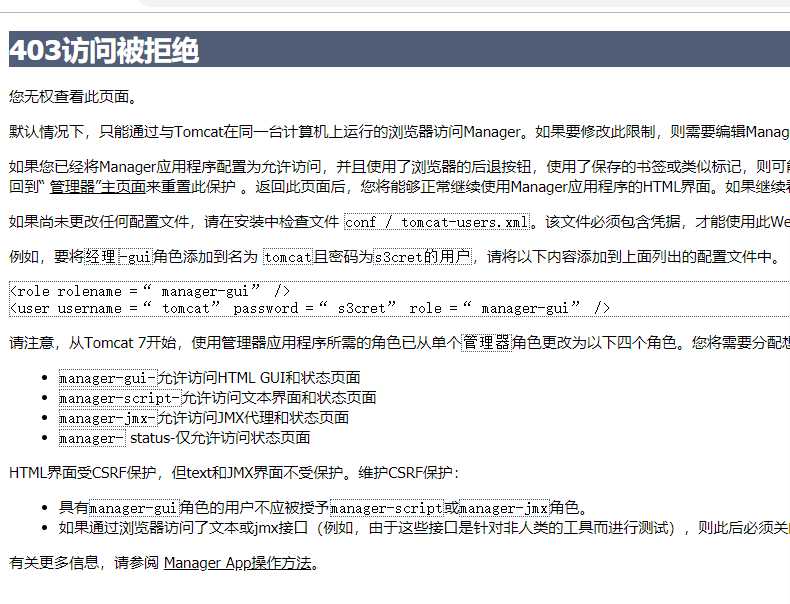Image resolution: width=790 pixels, height=604 pixels.
Task: Click the 如果通过浏览器访问了文本或jmx接口 bullet
Action: click(424, 527)
